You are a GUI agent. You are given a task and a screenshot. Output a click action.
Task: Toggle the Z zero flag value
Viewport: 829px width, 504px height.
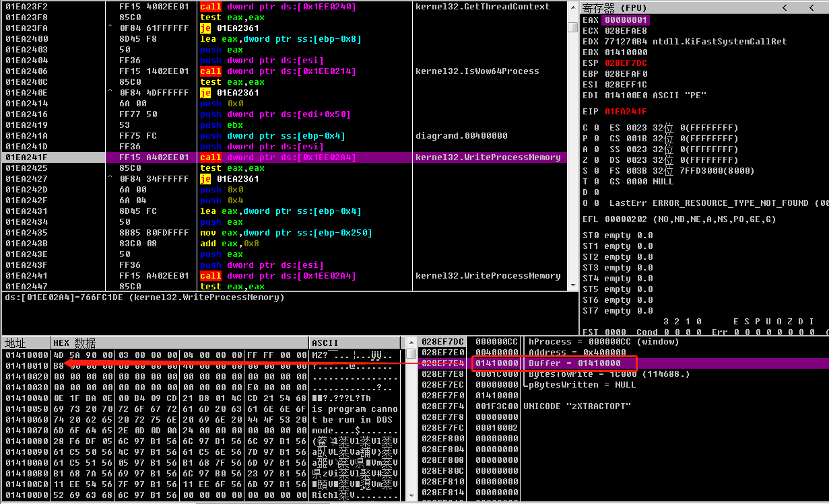point(596,160)
